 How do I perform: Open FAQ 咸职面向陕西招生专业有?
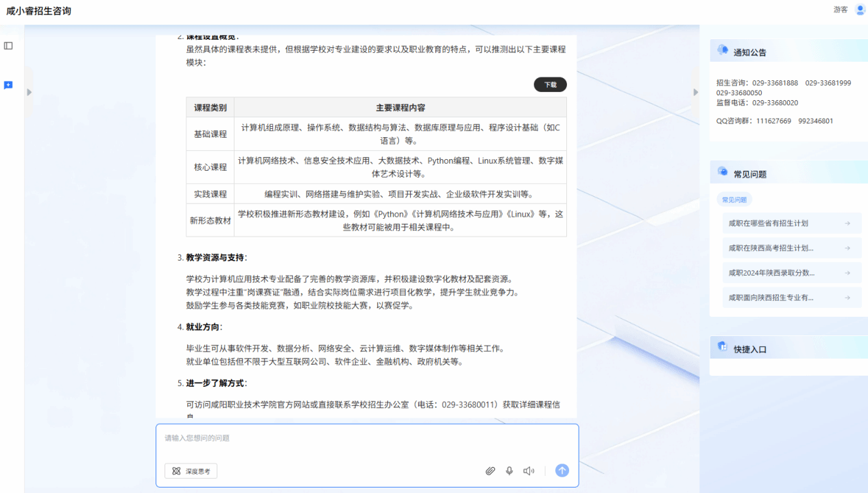coord(792,298)
